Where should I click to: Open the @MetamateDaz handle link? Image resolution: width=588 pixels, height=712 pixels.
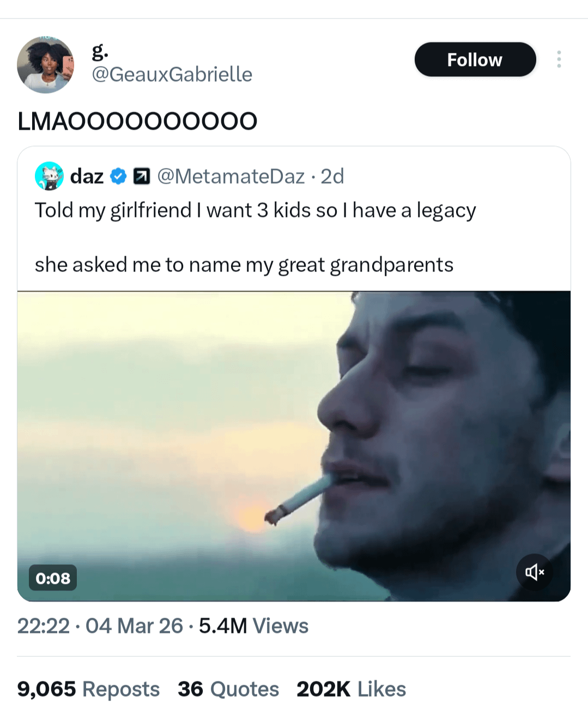point(231,176)
